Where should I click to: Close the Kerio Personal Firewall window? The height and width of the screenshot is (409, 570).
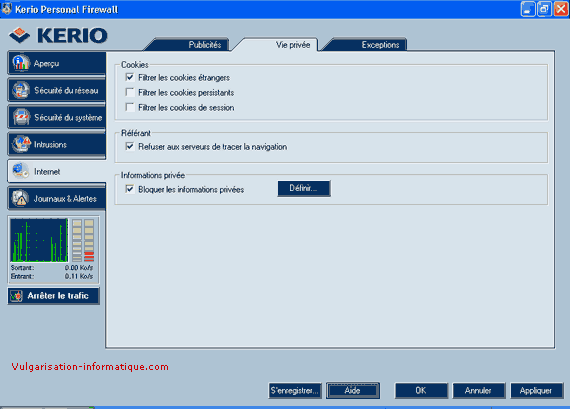pyautogui.click(x=561, y=9)
